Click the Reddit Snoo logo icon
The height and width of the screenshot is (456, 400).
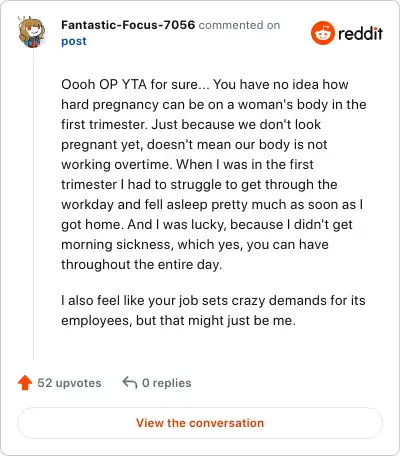pyautogui.click(x=322, y=33)
